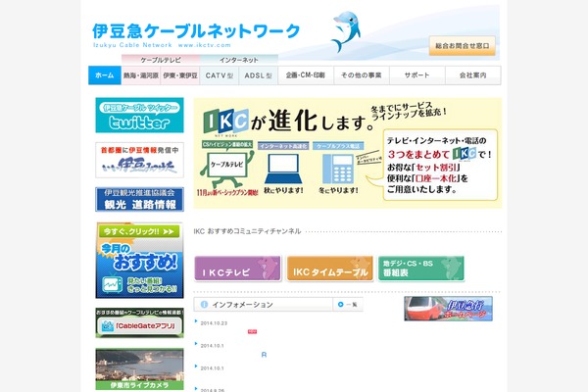Open the CableGateアプリ banner

tap(139, 323)
